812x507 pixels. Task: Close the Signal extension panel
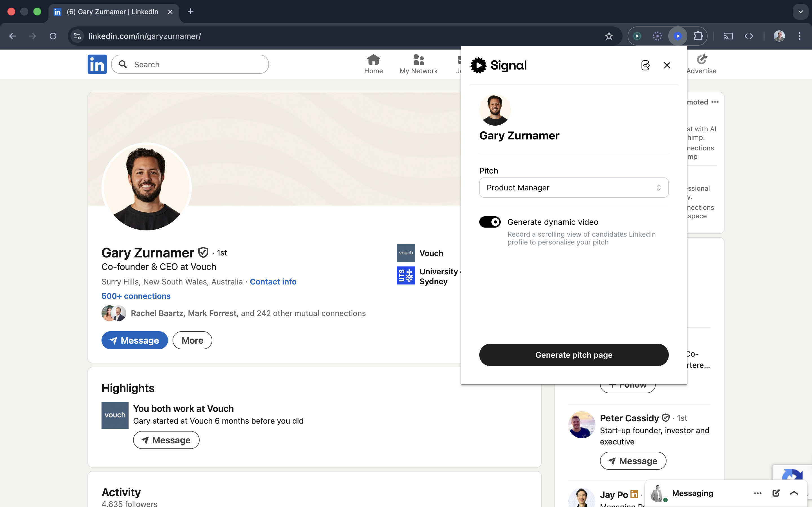coord(667,65)
